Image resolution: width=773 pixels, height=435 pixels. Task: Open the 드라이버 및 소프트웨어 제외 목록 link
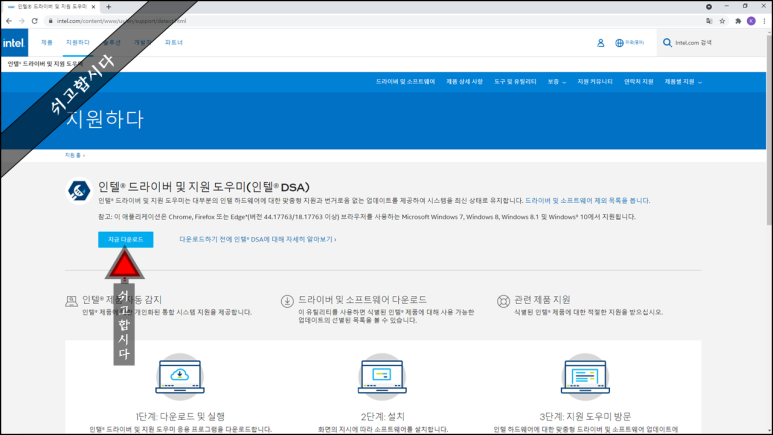tap(588, 201)
